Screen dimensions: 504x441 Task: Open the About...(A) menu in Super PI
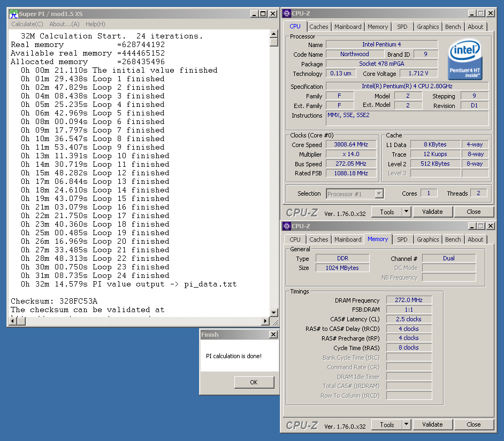[64, 24]
